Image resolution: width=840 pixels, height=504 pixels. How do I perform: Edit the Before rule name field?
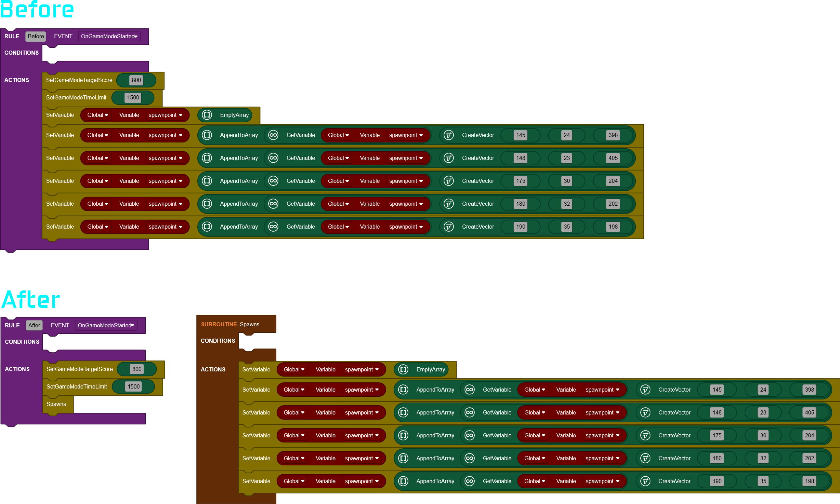click(36, 36)
